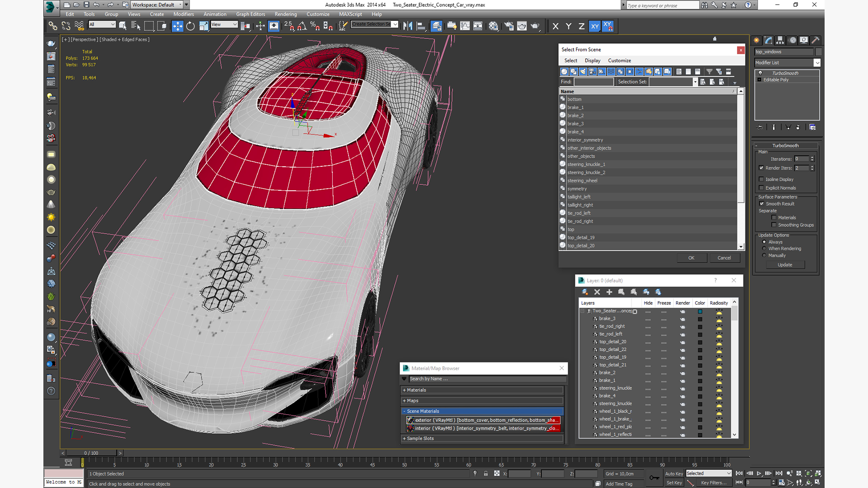This screenshot has height=488, width=868.
Task: Click the brake_3 layer color swatch
Action: pyautogui.click(x=700, y=319)
